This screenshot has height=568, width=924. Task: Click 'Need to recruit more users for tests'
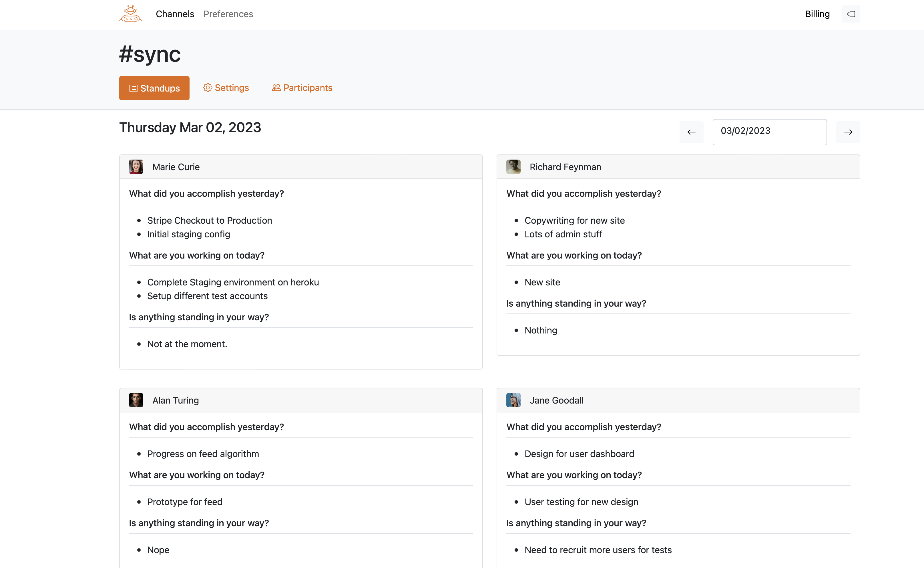pos(598,550)
